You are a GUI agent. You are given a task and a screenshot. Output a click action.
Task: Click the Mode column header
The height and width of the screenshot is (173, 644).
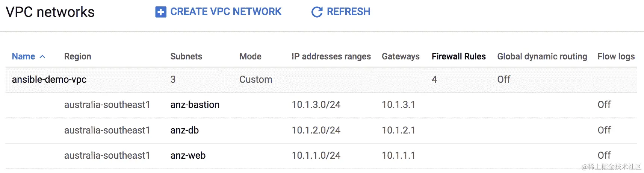250,56
